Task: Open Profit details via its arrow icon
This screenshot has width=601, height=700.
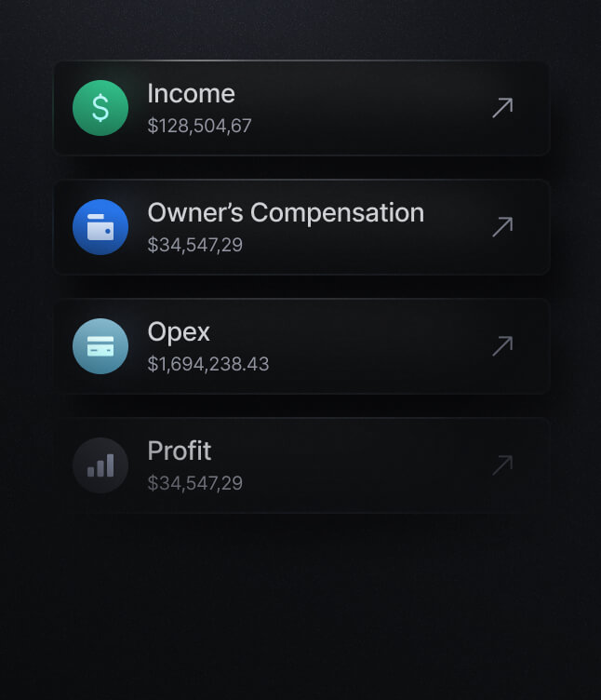Action: click(502, 465)
